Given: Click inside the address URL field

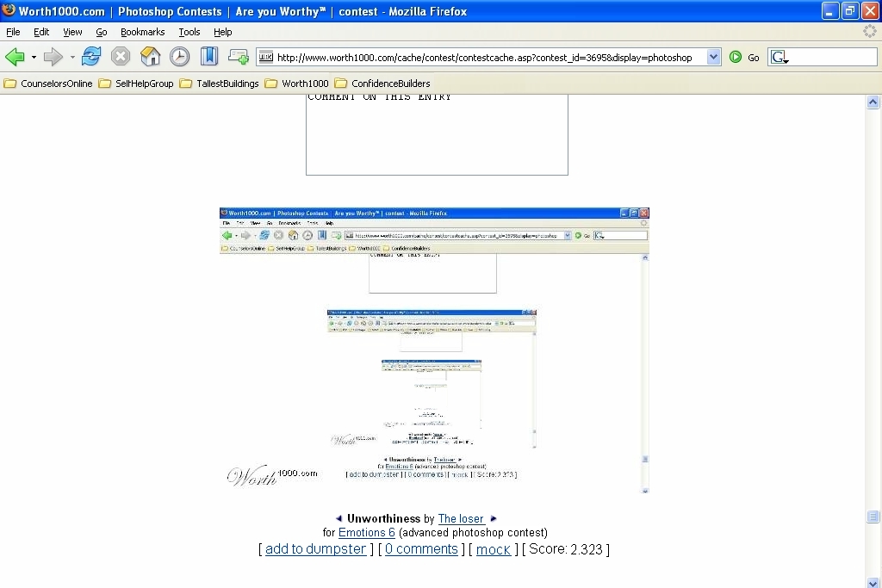Looking at the screenshot, I should click(x=489, y=58).
